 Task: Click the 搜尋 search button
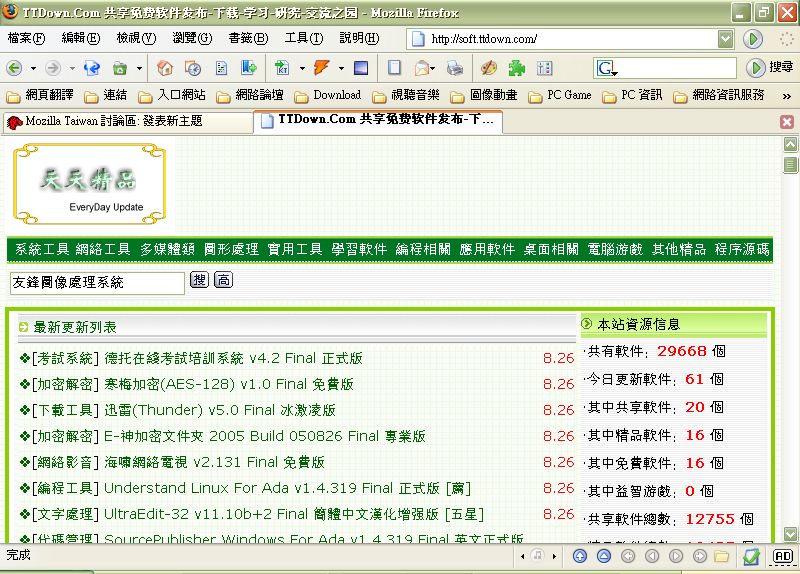point(770,67)
